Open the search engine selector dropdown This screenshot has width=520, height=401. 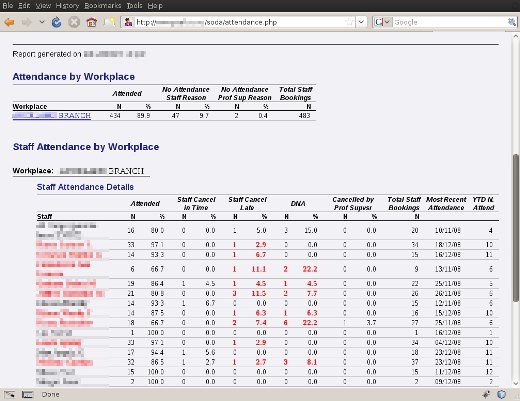pyautogui.click(x=382, y=22)
